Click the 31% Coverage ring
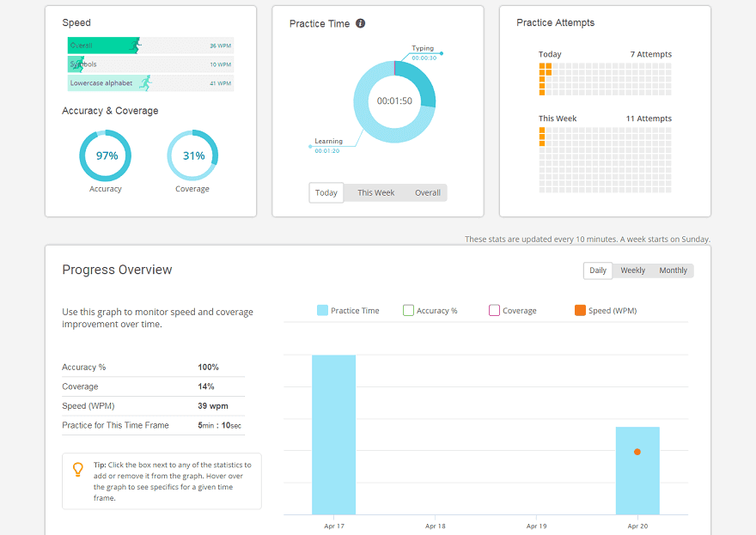This screenshot has height=535, width=756. coord(192,155)
